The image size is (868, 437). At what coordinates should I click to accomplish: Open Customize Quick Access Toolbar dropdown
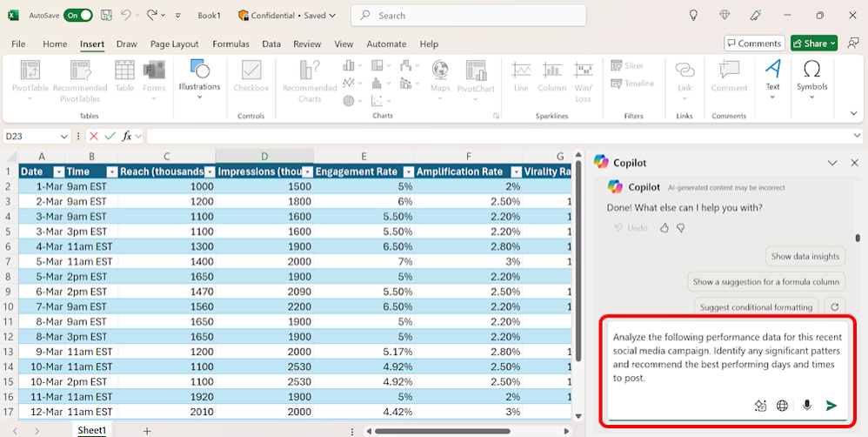tap(177, 16)
